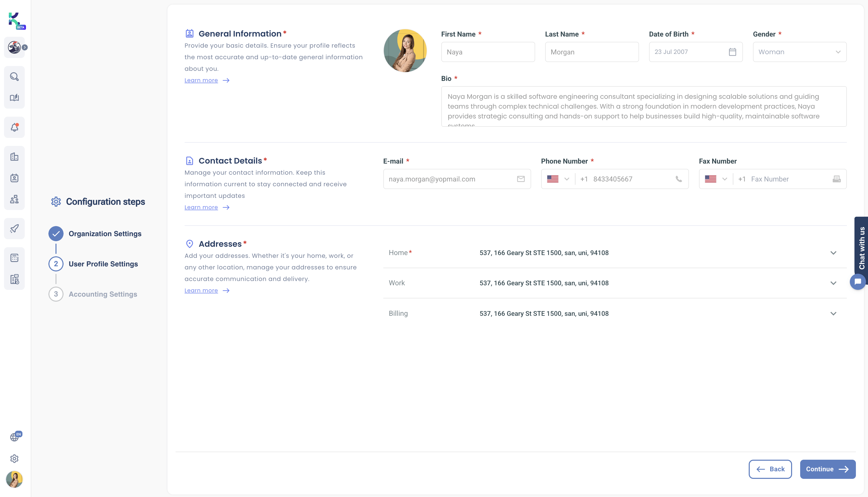
Task: Go to Accounting Settings step
Action: click(x=102, y=294)
